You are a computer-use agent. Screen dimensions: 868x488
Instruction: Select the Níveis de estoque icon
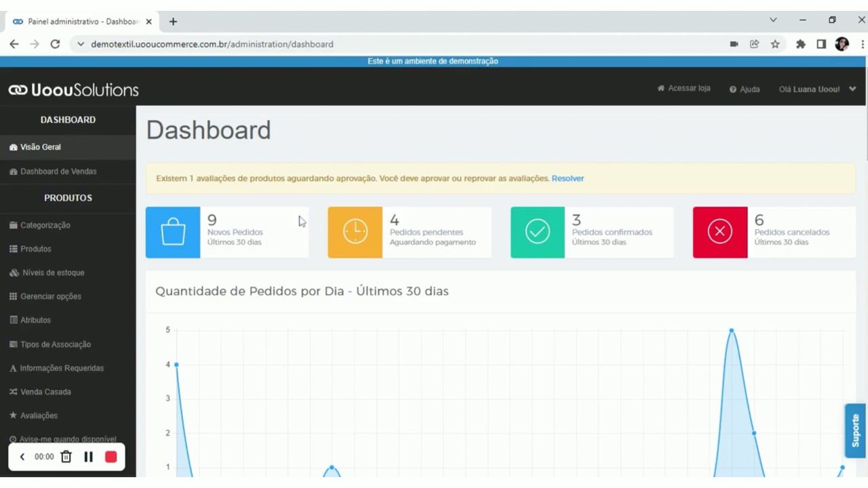14,272
